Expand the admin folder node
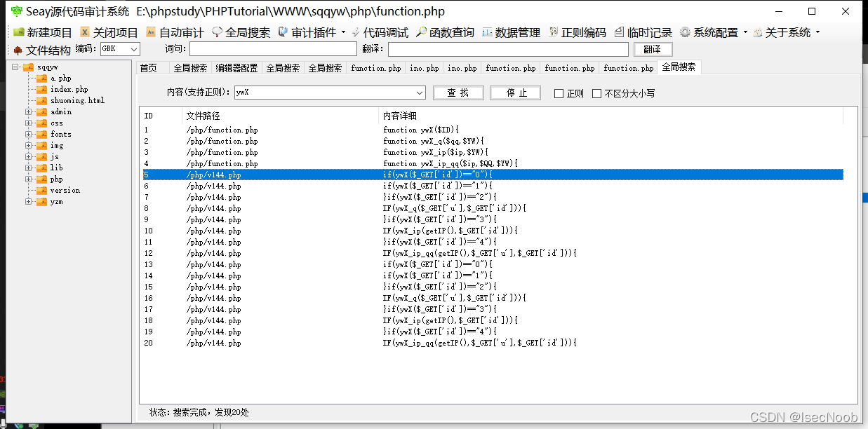The width and height of the screenshot is (868, 429). 29,112
